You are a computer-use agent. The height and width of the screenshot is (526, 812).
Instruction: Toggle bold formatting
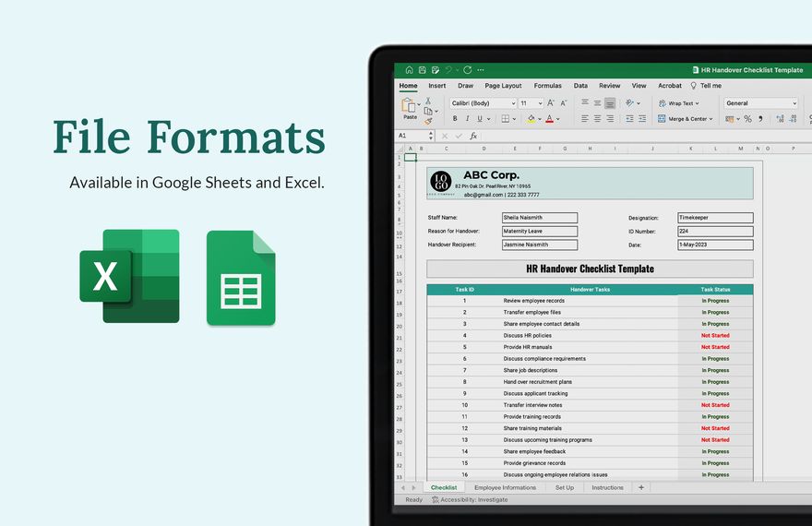455,119
